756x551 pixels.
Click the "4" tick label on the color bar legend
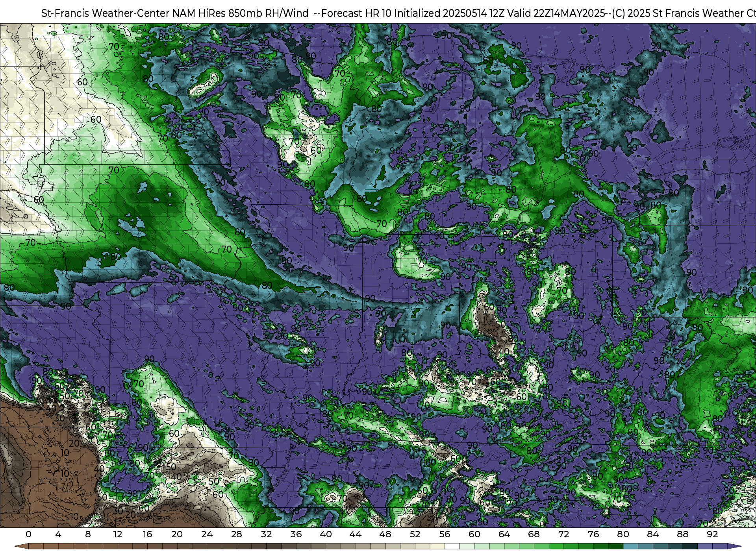click(58, 534)
